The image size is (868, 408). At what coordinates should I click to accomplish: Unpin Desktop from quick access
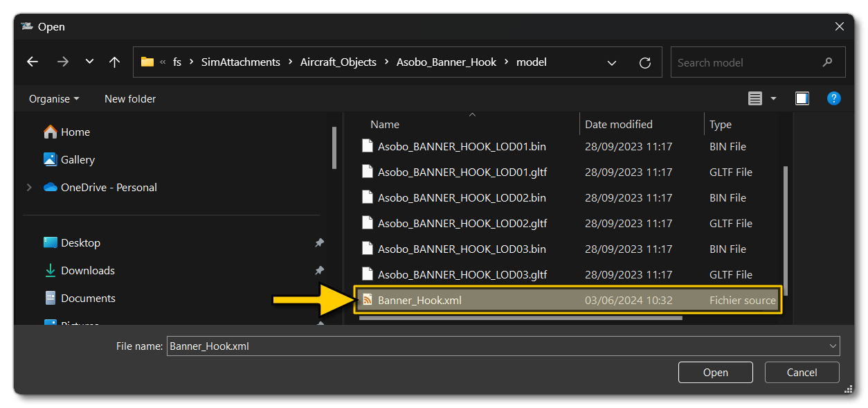click(319, 242)
